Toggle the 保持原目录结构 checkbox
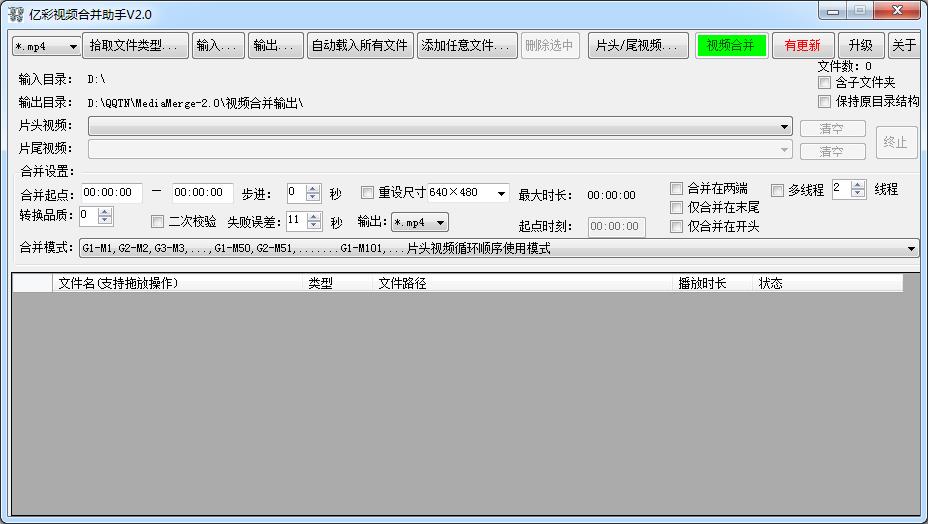Image resolution: width=928 pixels, height=524 pixels. [x=825, y=101]
